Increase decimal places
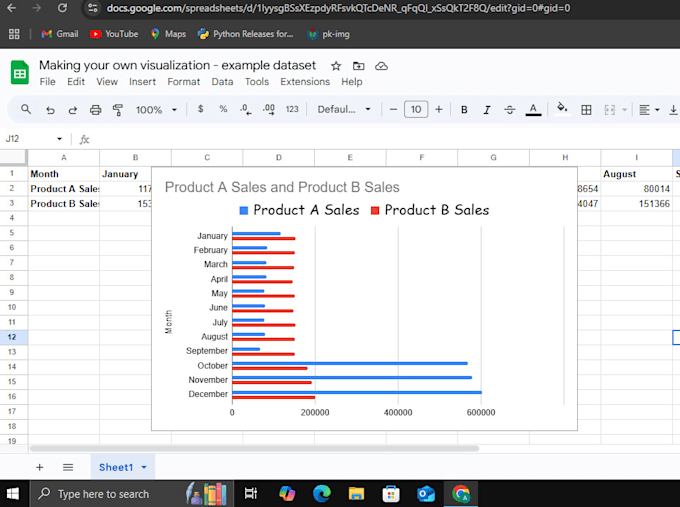 coord(268,109)
